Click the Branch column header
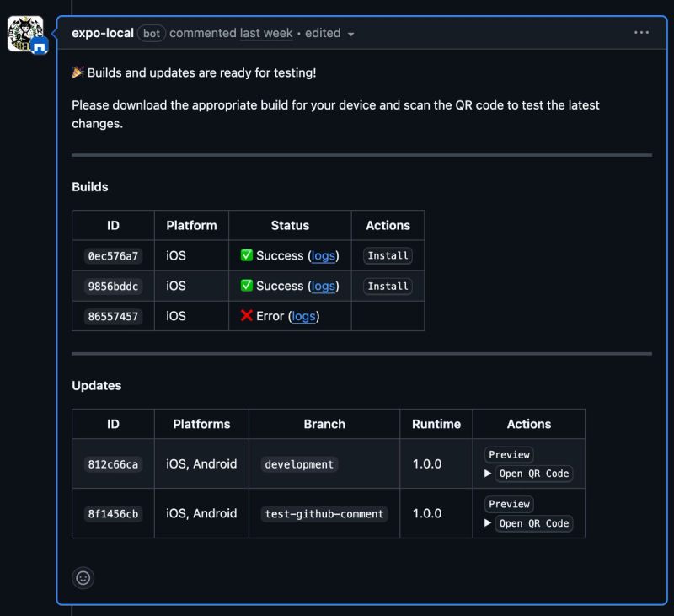674x616 pixels. [x=324, y=424]
